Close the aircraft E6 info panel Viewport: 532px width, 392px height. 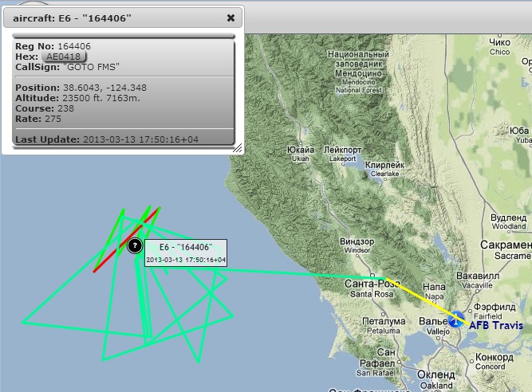(231, 18)
